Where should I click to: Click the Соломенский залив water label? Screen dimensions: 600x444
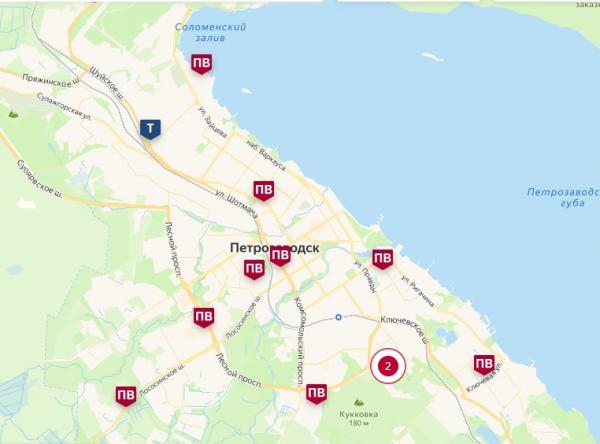pyautogui.click(x=210, y=33)
